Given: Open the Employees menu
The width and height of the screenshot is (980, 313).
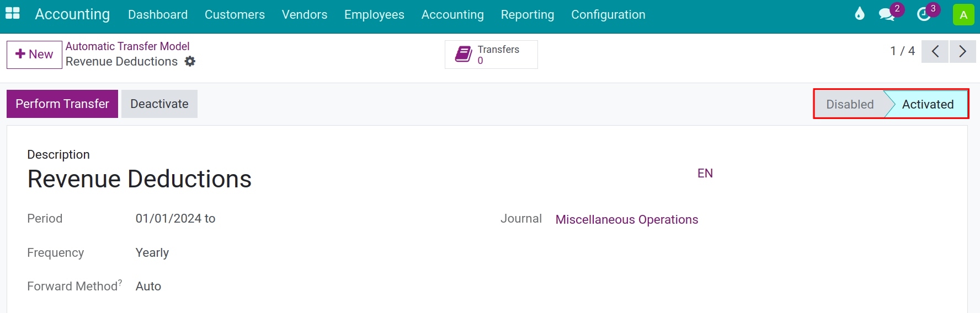Looking at the screenshot, I should [x=374, y=15].
